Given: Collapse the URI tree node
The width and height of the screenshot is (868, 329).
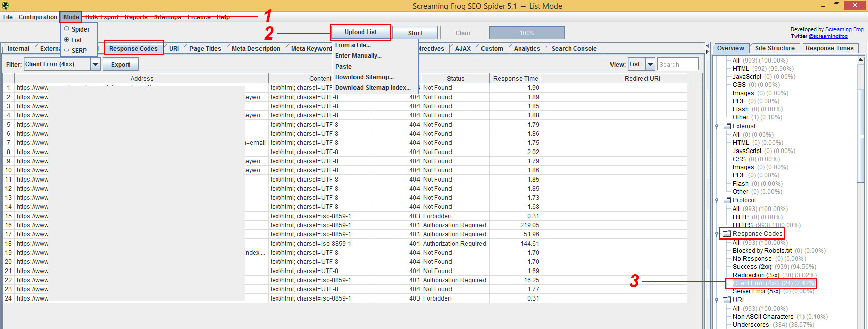Looking at the screenshot, I should pyautogui.click(x=717, y=300).
